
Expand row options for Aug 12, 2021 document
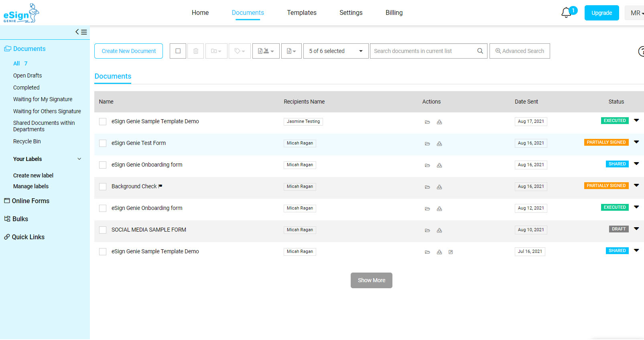(636, 207)
